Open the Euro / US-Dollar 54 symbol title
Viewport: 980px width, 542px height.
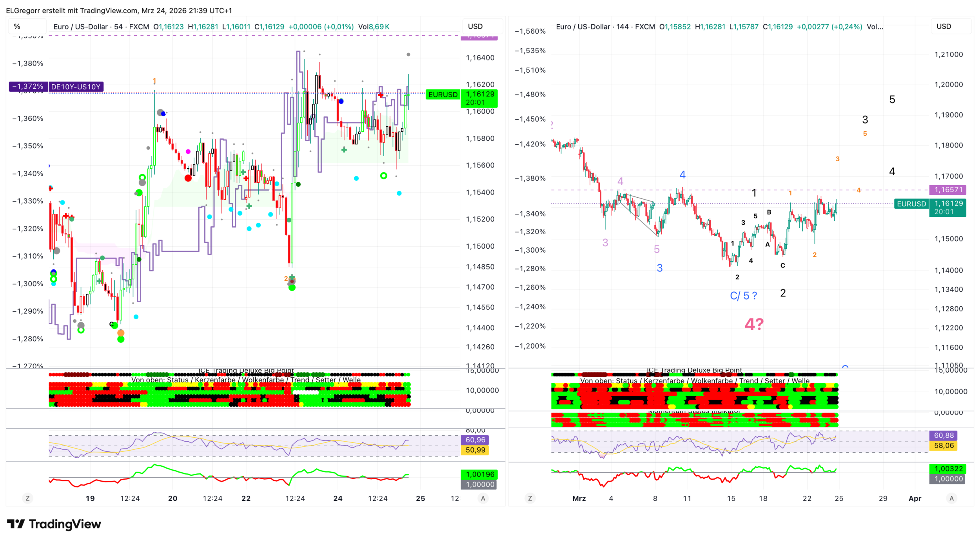101,27
